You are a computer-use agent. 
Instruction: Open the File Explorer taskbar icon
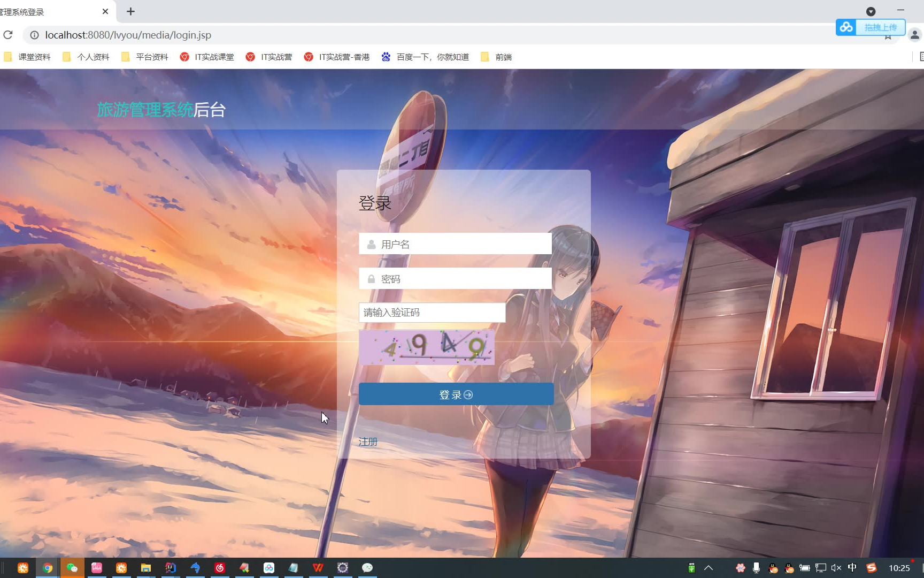[146, 568]
